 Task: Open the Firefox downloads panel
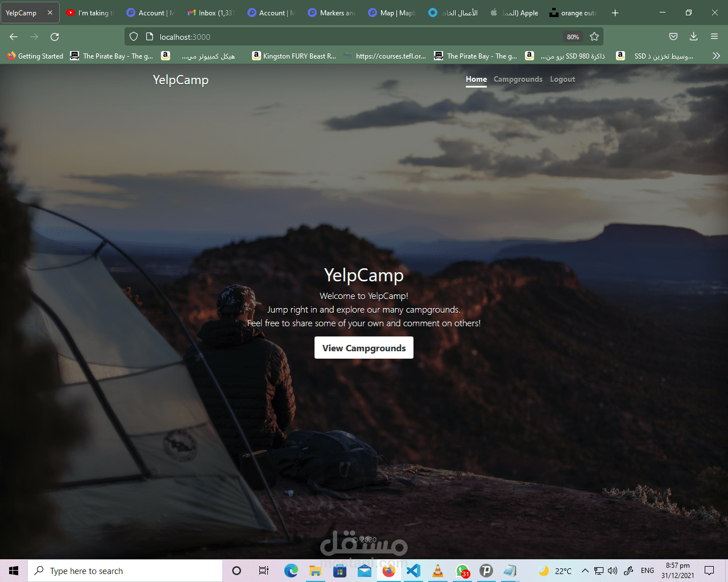(694, 36)
